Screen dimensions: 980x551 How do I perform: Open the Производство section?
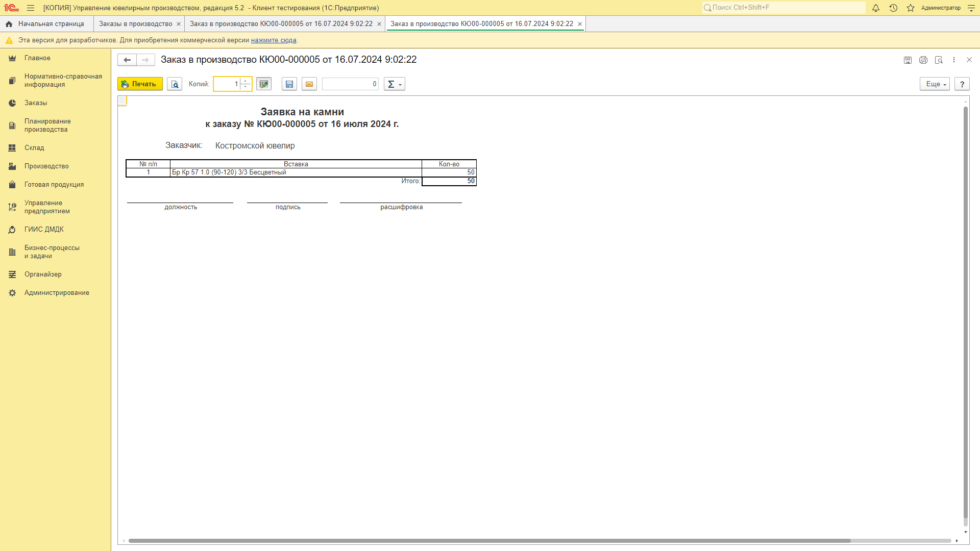[55, 166]
